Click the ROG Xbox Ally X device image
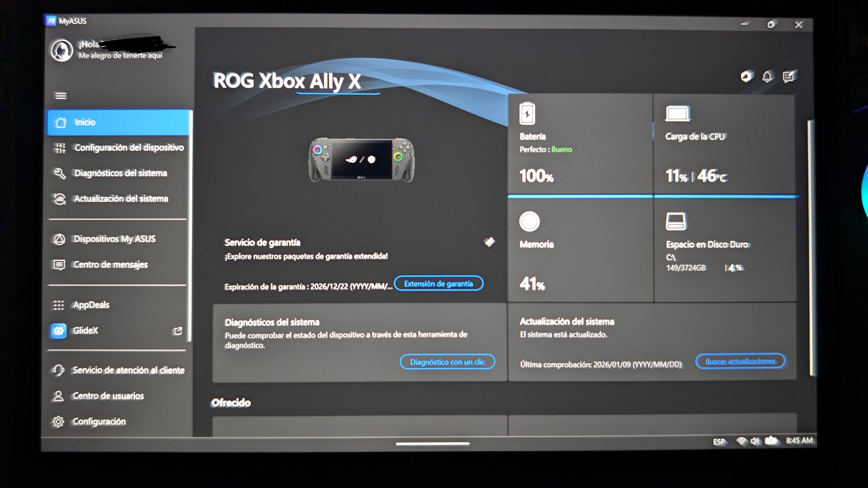The height and width of the screenshot is (488, 868). (x=361, y=160)
